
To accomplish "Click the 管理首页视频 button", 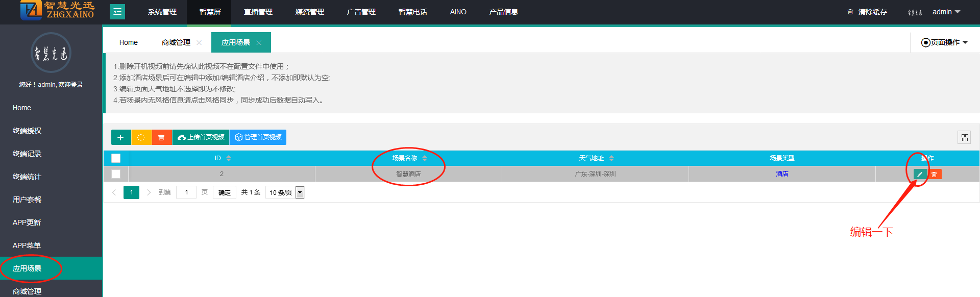I will pyautogui.click(x=258, y=137).
